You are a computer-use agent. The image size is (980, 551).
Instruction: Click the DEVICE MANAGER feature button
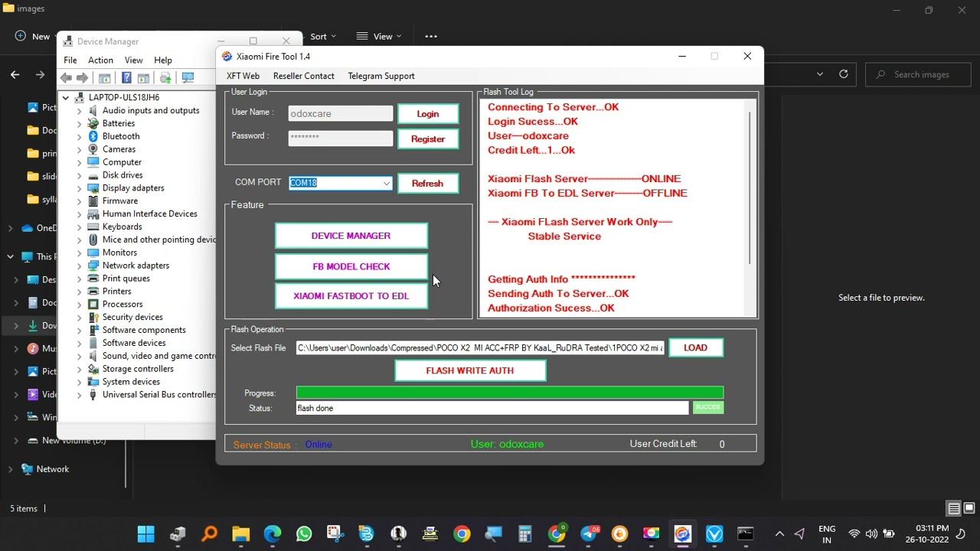(x=351, y=236)
